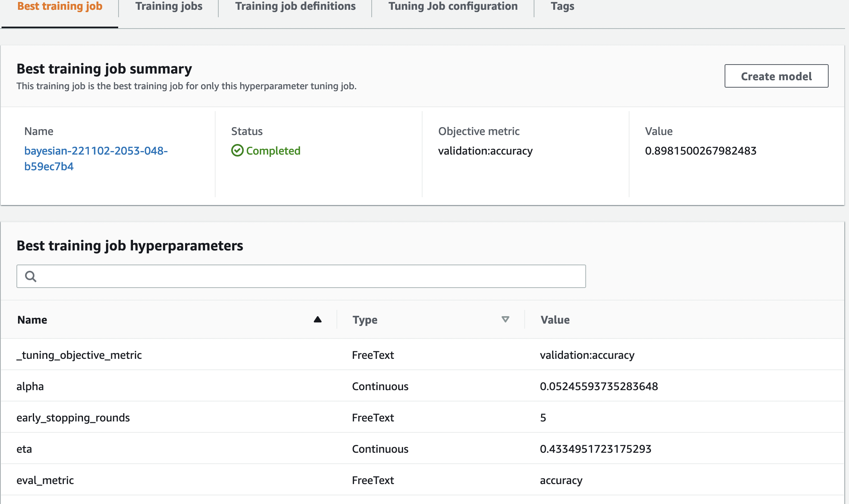Focus the hyperparameters search field
Viewport: 849px width, 504px height.
pos(309,276)
